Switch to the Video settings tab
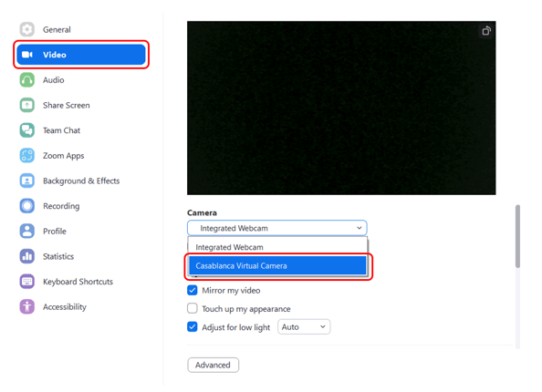 tap(81, 55)
